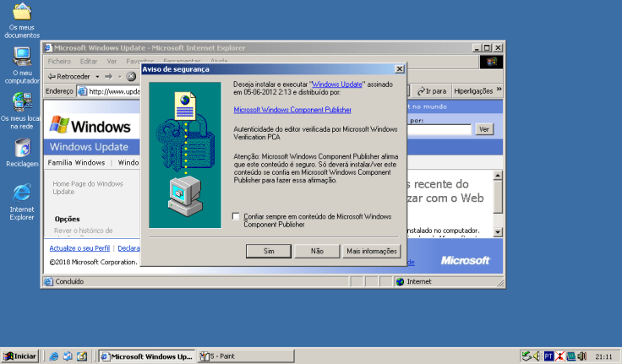Image resolution: width=622 pixels, height=364 pixels.
Task: Click Microsoft Windows Component Publisher link
Action: click(292, 110)
